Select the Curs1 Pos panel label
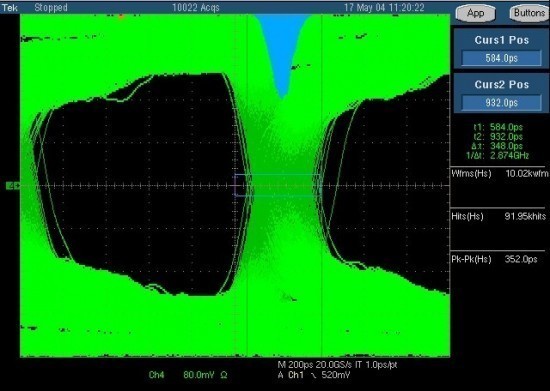550x391 pixels. pos(502,40)
